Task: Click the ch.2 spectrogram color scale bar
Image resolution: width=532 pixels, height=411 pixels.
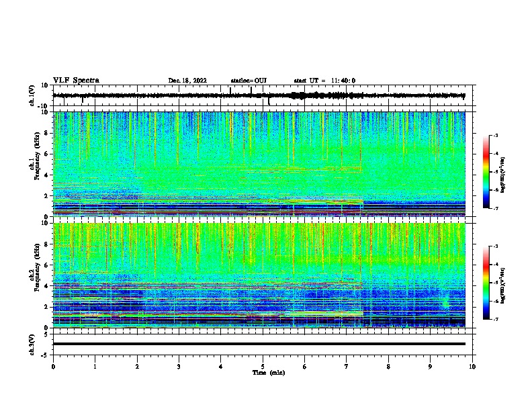Action: pos(486,283)
